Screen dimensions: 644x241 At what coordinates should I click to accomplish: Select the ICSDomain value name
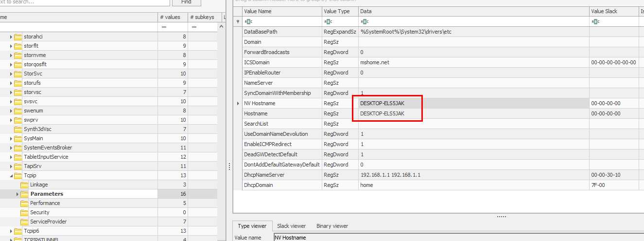point(257,63)
